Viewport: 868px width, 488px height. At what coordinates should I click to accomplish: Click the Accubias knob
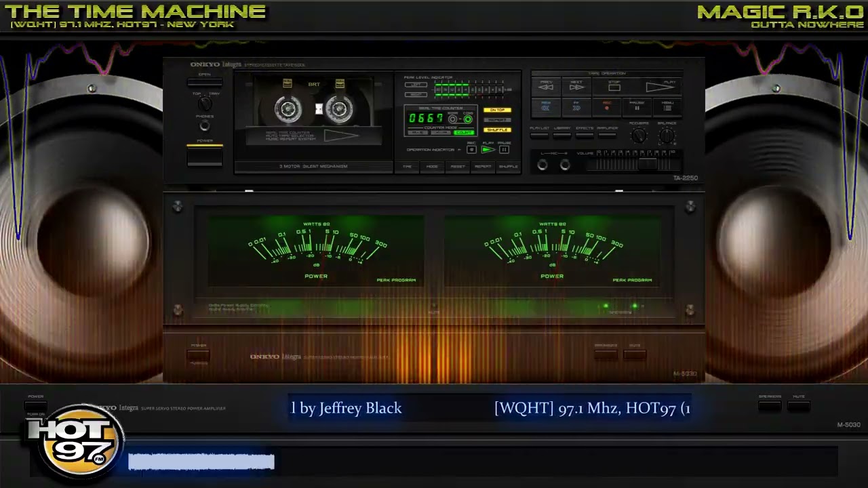(638, 136)
